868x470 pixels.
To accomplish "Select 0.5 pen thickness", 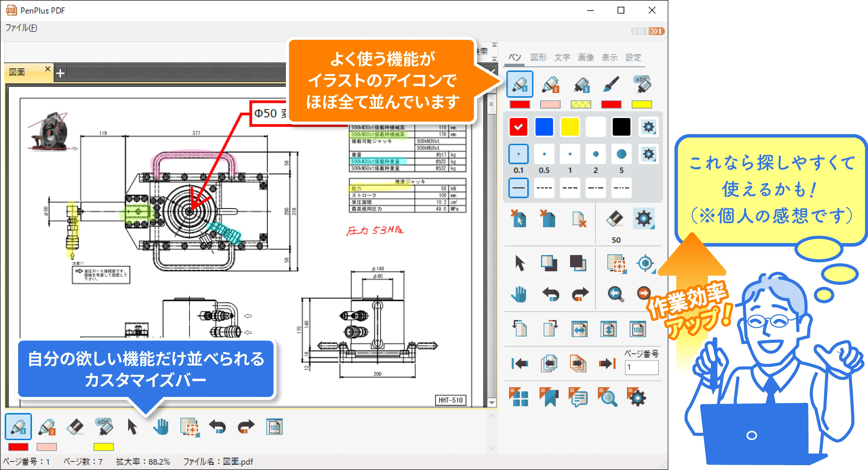I will 544,155.
